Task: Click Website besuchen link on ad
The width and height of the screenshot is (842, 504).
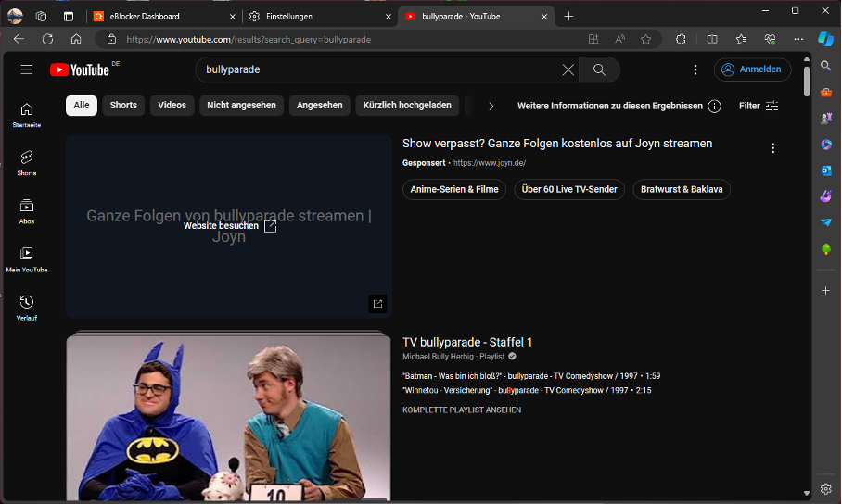Action: tap(230, 226)
